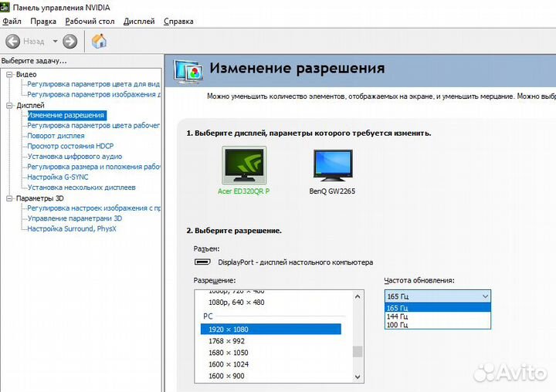Open the Back history dropdown arrow
Screen dimensions: 556x392
[x=55, y=42]
